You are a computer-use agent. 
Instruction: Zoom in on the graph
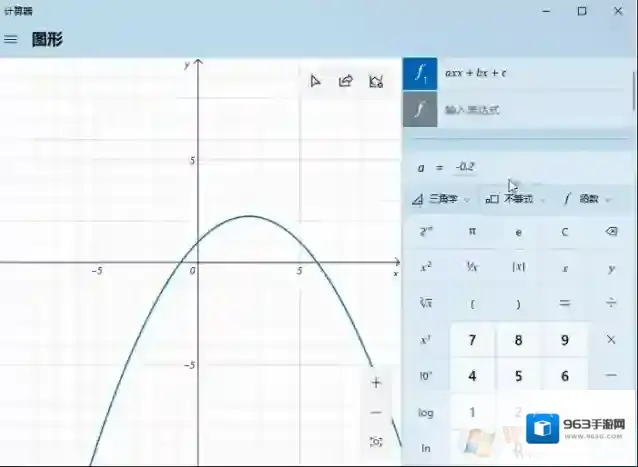pos(376,383)
